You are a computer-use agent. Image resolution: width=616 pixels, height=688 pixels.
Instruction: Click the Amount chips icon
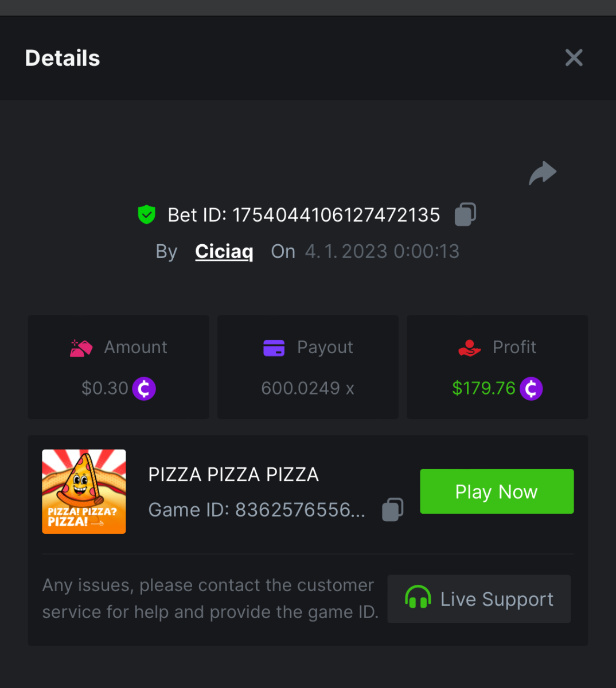pos(81,348)
